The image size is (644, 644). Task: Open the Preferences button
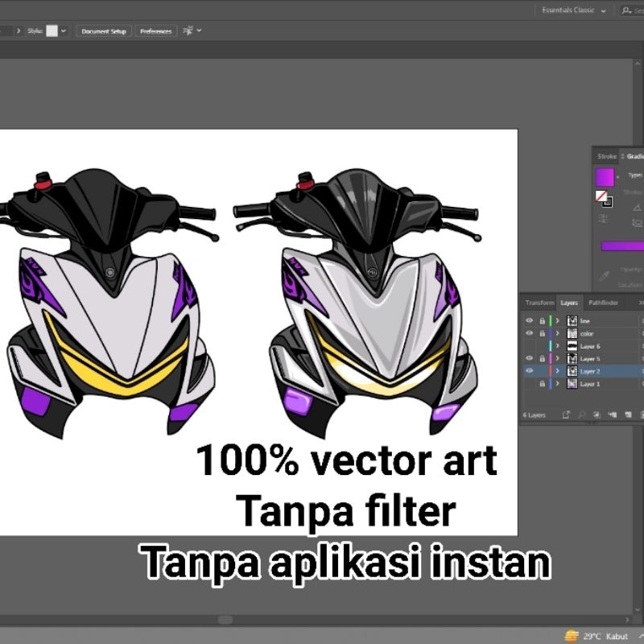[155, 31]
